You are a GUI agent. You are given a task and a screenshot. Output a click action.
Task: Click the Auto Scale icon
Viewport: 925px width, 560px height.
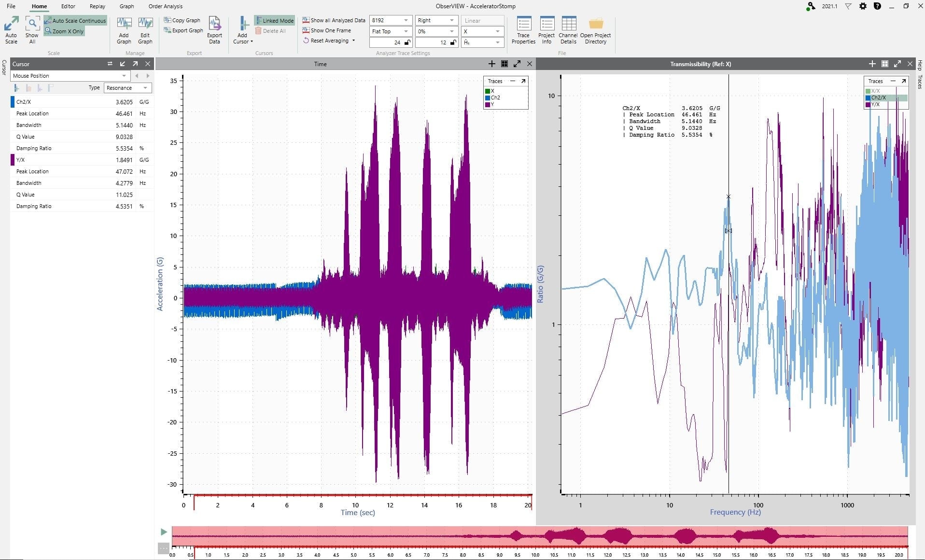coord(11,24)
